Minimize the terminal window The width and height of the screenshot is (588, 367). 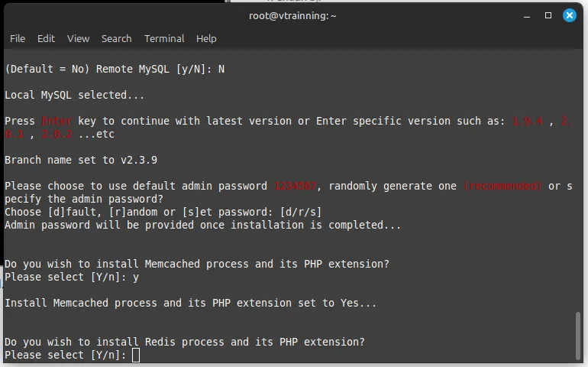[527, 15]
